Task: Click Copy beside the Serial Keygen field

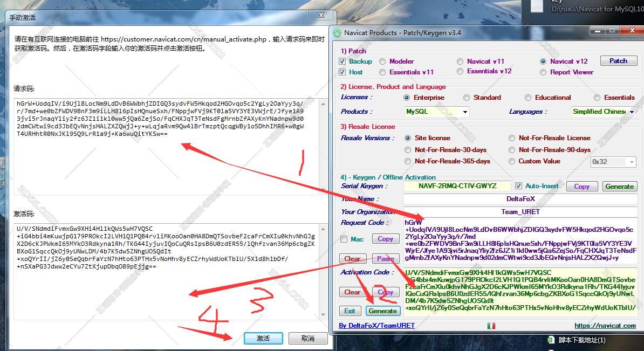Action: pyautogui.click(x=581, y=187)
